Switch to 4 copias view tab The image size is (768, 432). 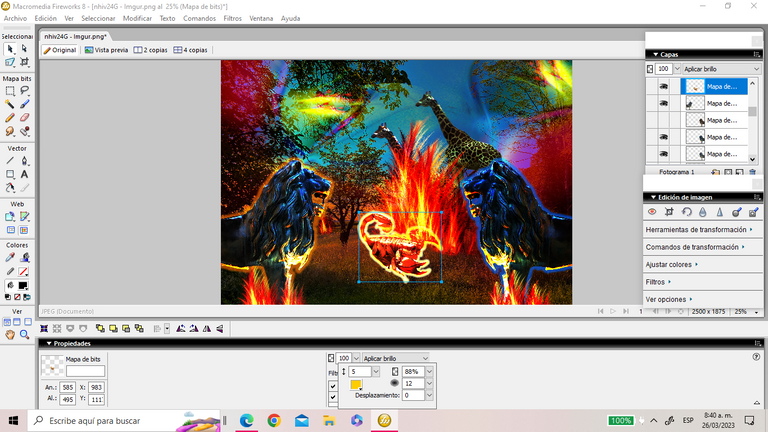191,50
